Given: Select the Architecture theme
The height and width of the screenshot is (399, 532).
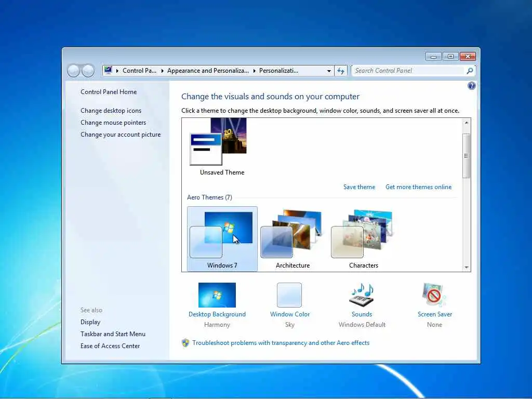Looking at the screenshot, I should click(x=292, y=239).
